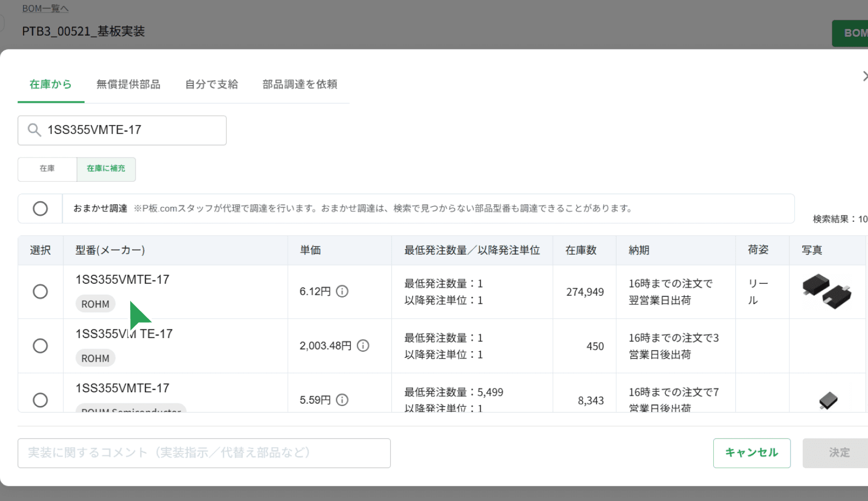Switch to 在庫 filter toggle

tap(47, 169)
